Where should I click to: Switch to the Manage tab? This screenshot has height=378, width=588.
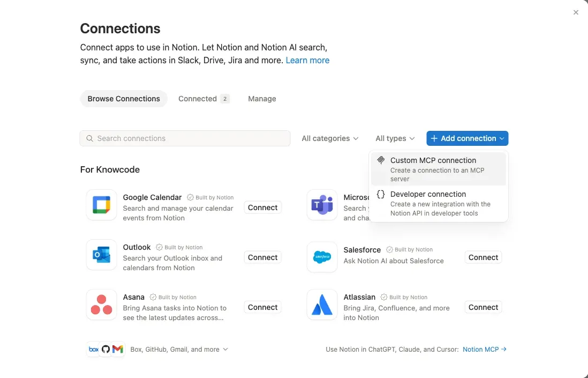[262, 99]
